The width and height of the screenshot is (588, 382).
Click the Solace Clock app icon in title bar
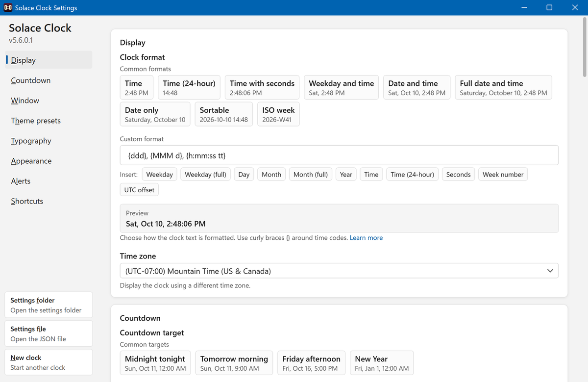(x=8, y=8)
